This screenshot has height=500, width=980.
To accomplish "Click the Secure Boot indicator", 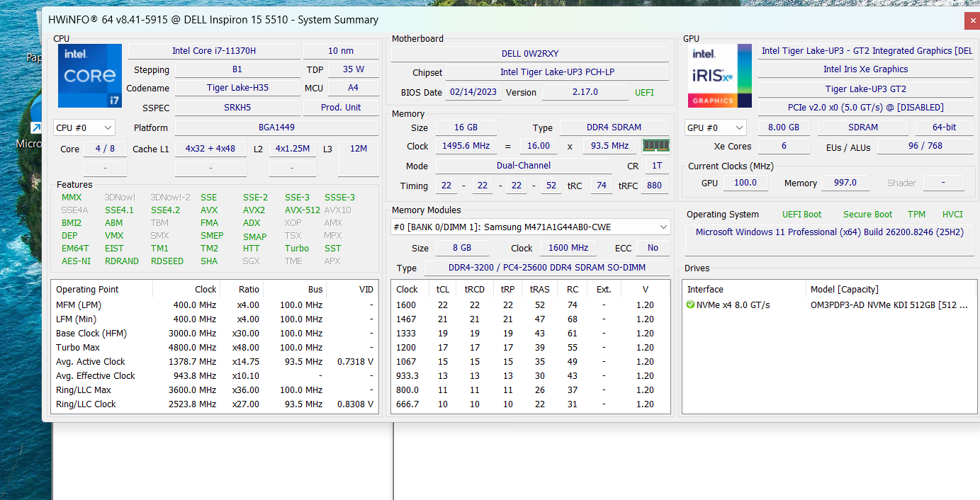I will [x=867, y=215].
